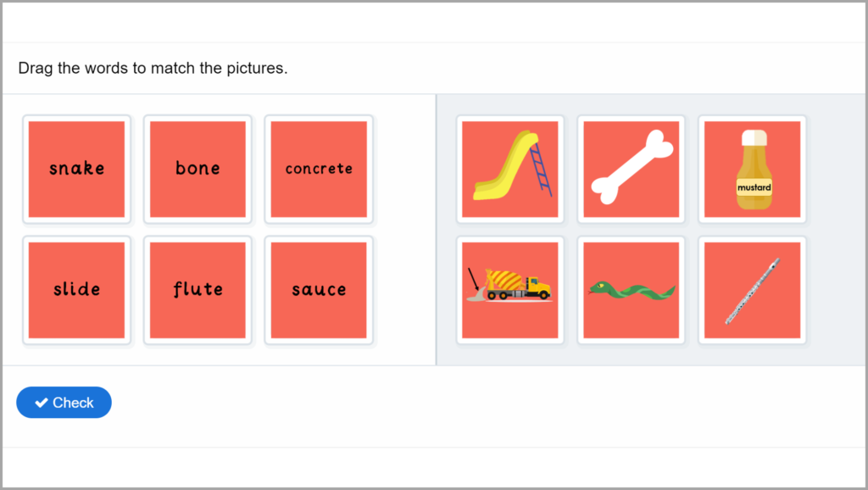Select the word card labeled sauce

319,289
